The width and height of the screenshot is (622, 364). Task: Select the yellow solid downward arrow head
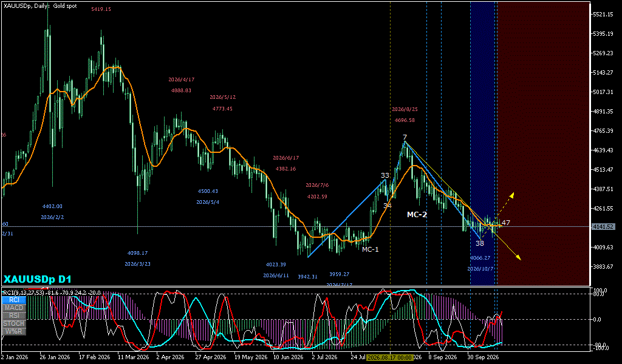point(518,258)
